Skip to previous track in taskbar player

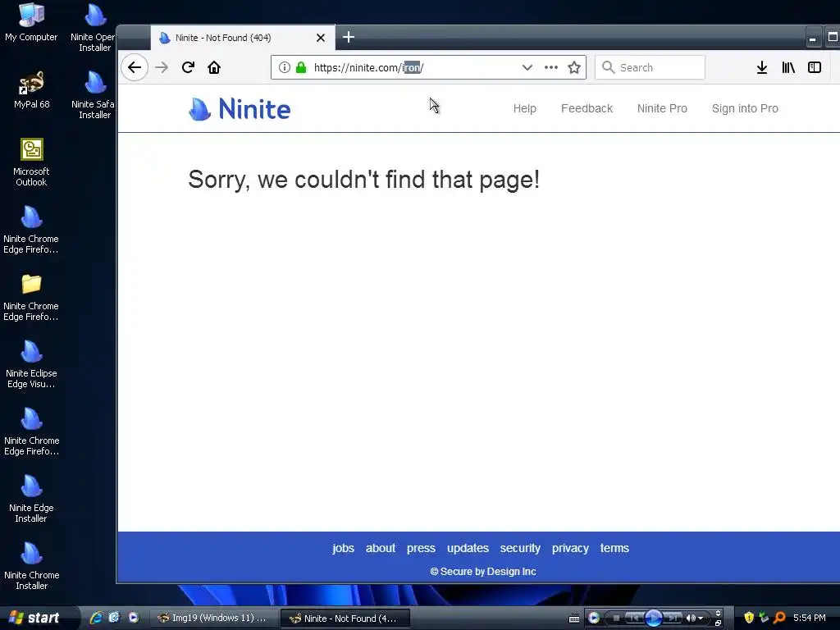click(x=634, y=619)
